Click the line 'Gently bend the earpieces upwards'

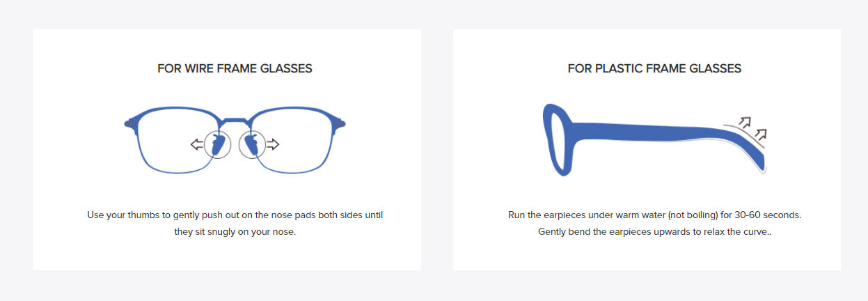[x=655, y=231]
